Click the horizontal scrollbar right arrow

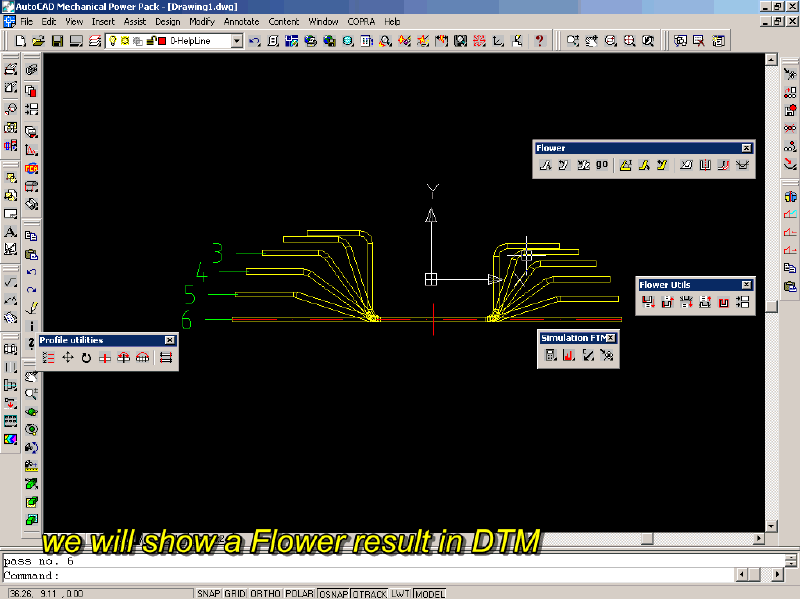(x=759, y=538)
